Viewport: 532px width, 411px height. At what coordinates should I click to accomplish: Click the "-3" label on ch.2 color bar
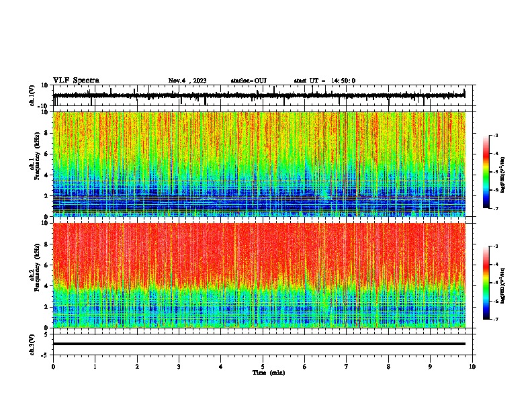(x=496, y=246)
